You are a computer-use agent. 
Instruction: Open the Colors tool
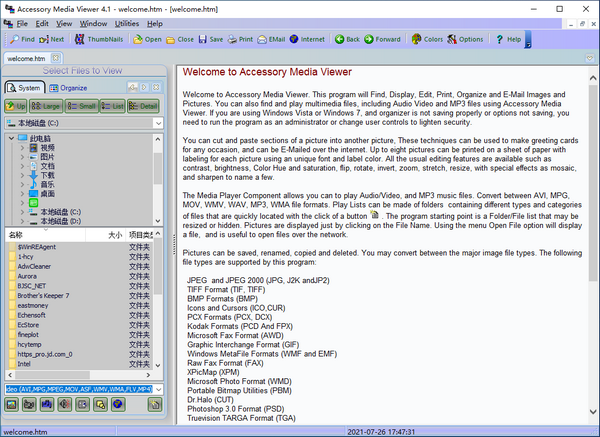pyautogui.click(x=427, y=39)
